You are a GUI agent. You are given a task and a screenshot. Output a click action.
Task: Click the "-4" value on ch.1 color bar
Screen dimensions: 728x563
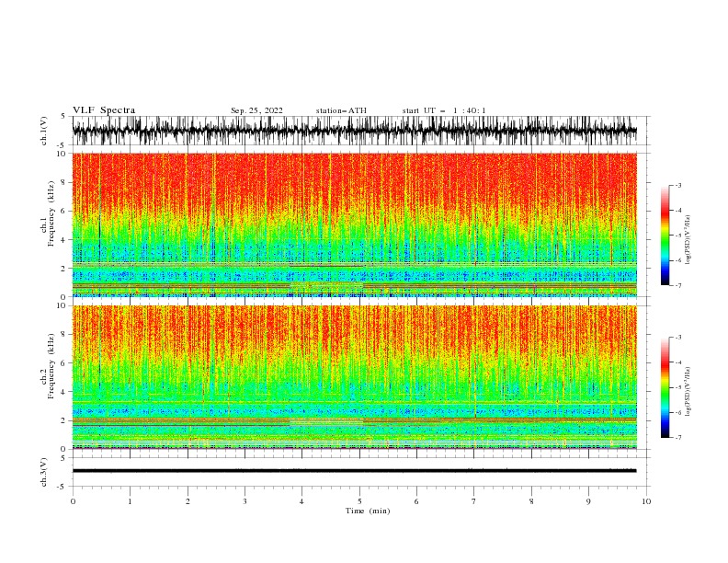tap(678, 211)
